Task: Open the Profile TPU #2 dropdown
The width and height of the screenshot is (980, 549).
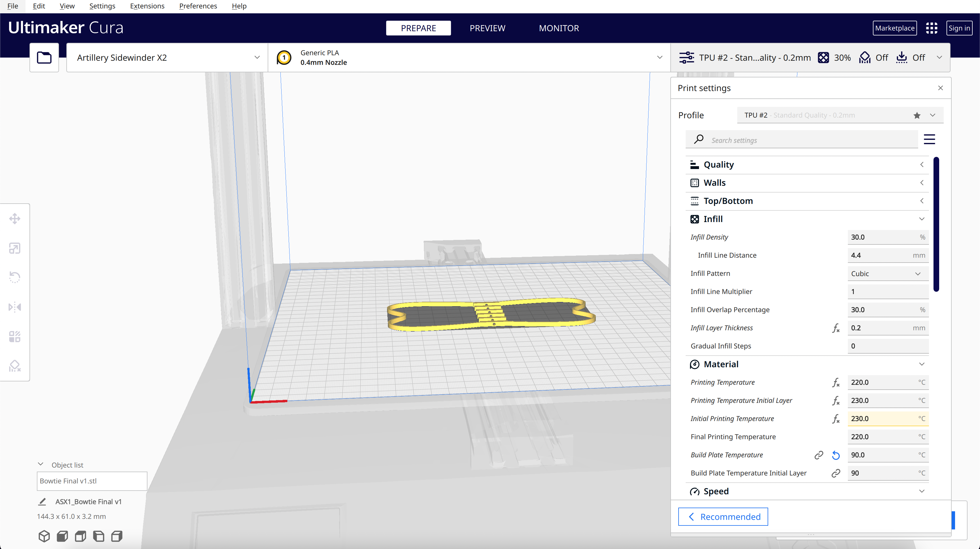Action: [840, 115]
